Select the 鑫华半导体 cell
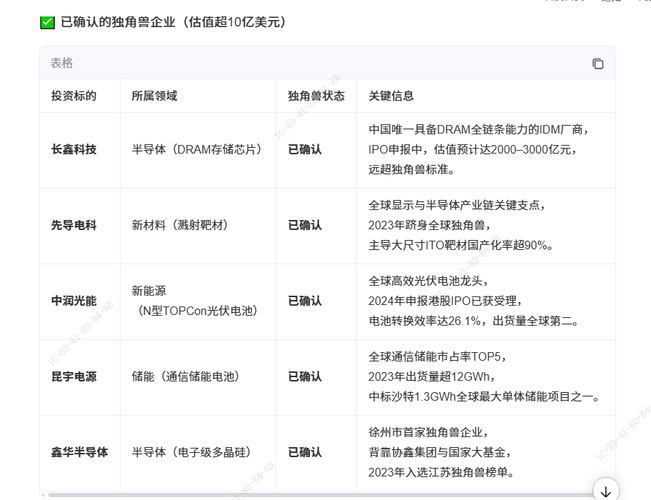Viewport: 651px width, 500px height. click(80, 452)
